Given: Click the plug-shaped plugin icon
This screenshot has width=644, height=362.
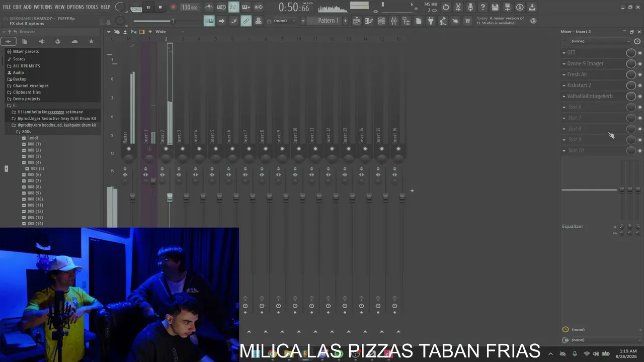Looking at the screenshot, I should tap(431, 21).
